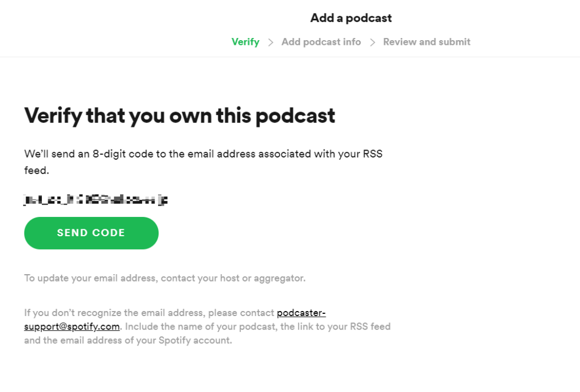Jump to the Review and submit step
This screenshot has height=392, width=580.
click(x=427, y=42)
